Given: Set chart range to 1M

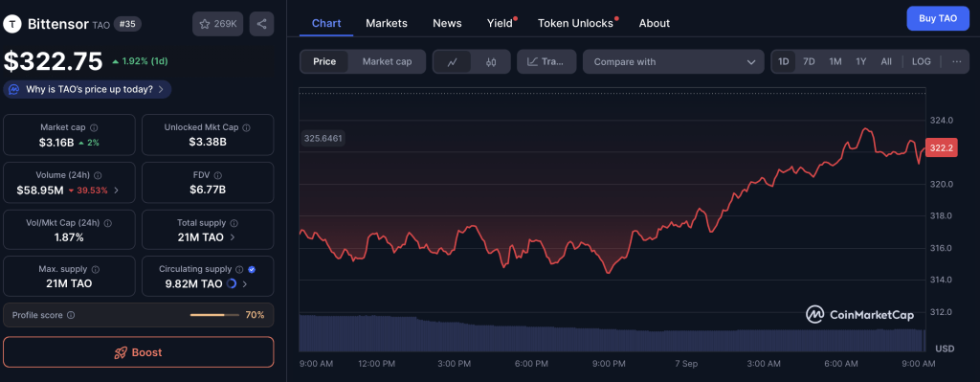Looking at the screenshot, I should [x=835, y=61].
